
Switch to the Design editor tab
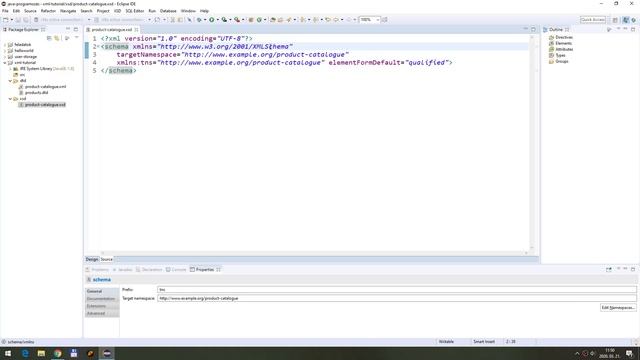(x=92, y=260)
